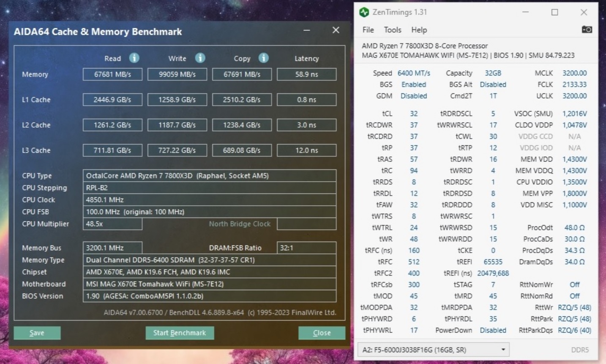Click L1 Cache Copy value 2510.2 GB/s

pyautogui.click(x=242, y=100)
